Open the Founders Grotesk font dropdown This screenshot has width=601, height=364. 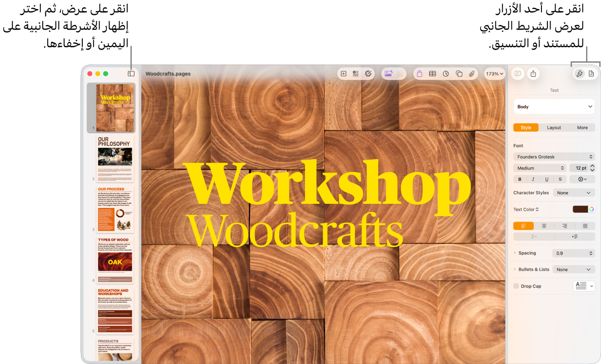click(554, 157)
